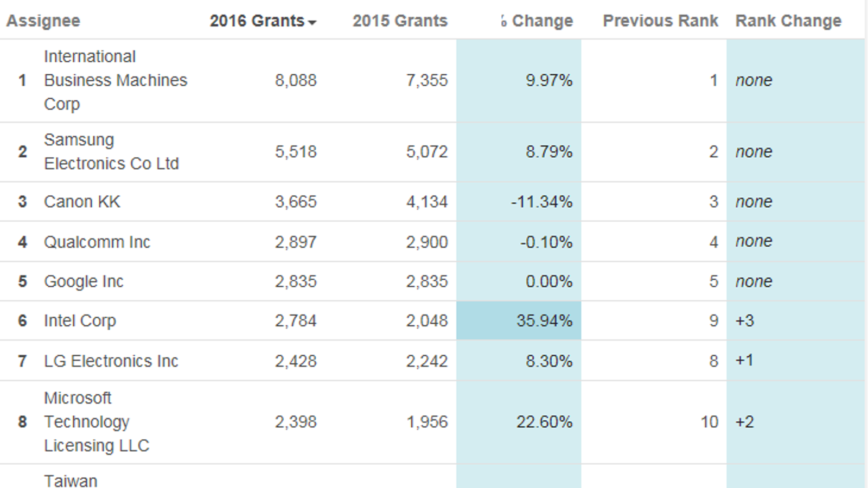Image resolution: width=868 pixels, height=488 pixels.
Task: Sort by % Change column header
Action: pyautogui.click(x=537, y=21)
